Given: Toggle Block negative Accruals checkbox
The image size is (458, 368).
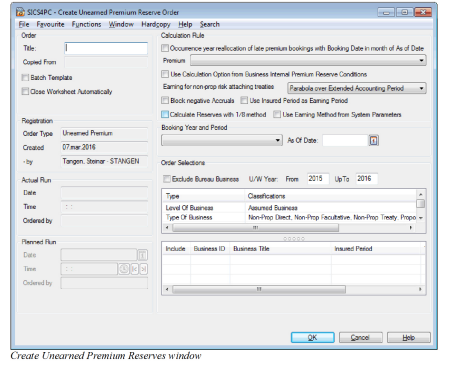Looking at the screenshot, I should coord(165,100).
